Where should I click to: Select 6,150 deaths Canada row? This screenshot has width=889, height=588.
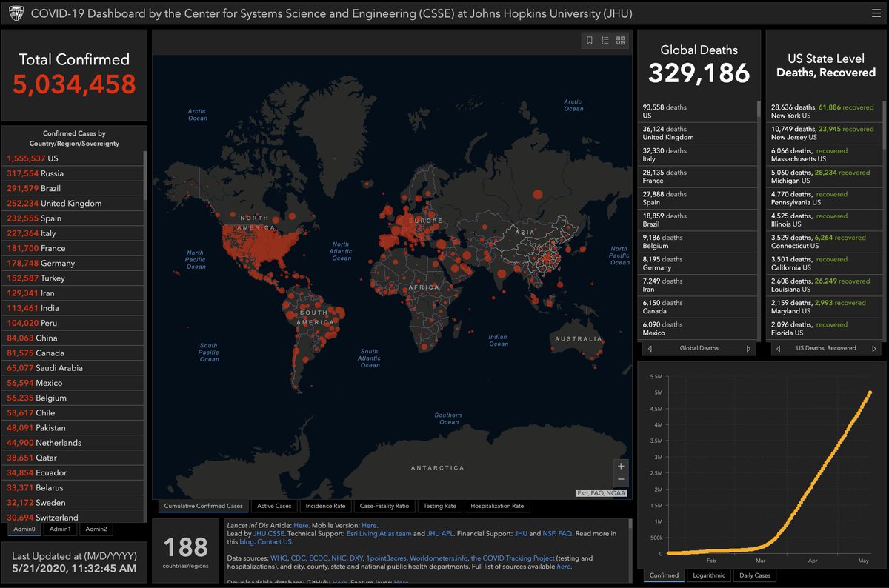pos(697,307)
